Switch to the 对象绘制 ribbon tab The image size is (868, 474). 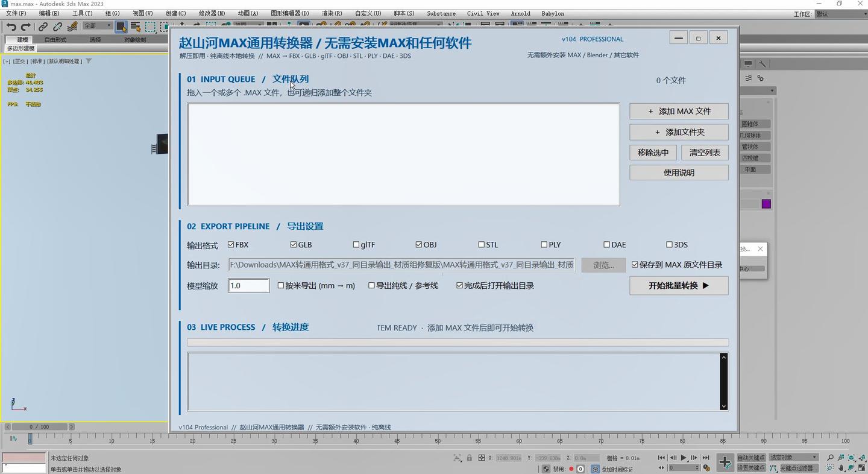135,40
